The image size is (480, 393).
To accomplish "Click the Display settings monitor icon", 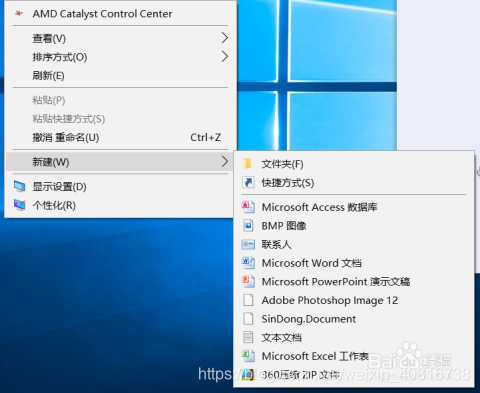I will click(x=20, y=186).
